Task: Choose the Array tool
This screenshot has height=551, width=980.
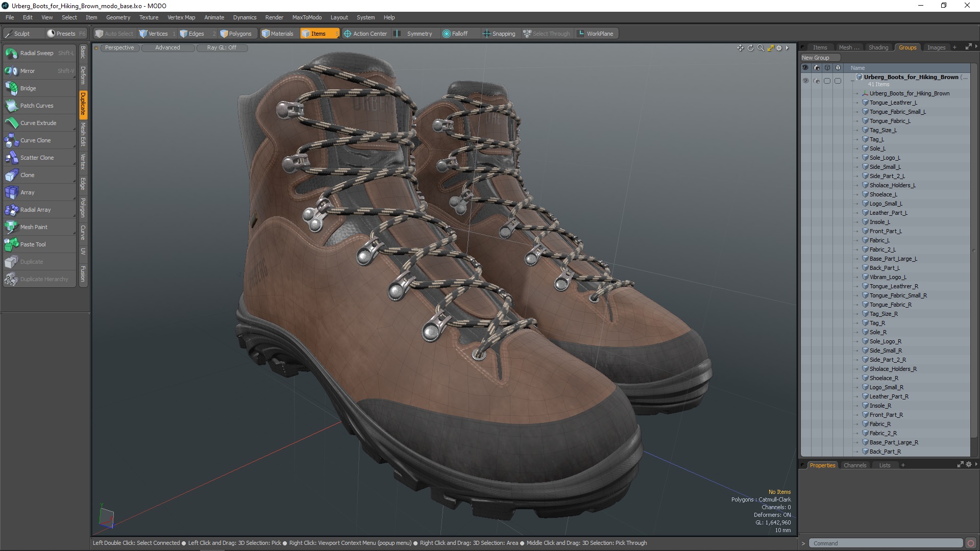Action: pyautogui.click(x=39, y=192)
